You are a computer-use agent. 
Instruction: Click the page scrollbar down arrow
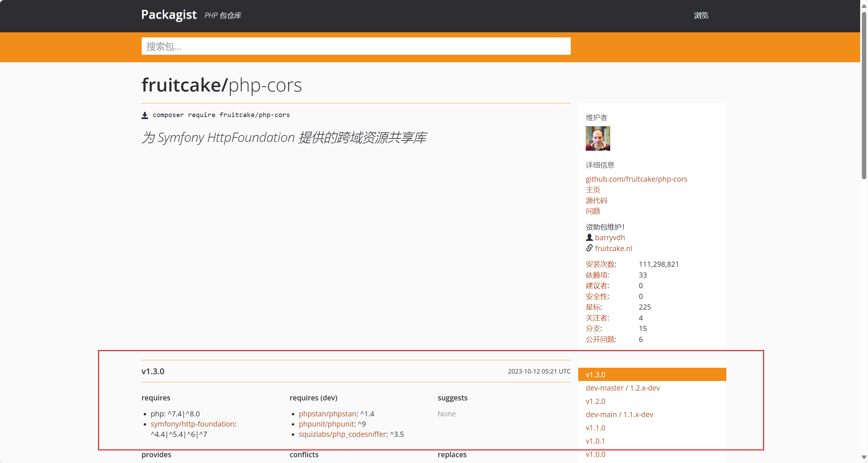pos(864,457)
